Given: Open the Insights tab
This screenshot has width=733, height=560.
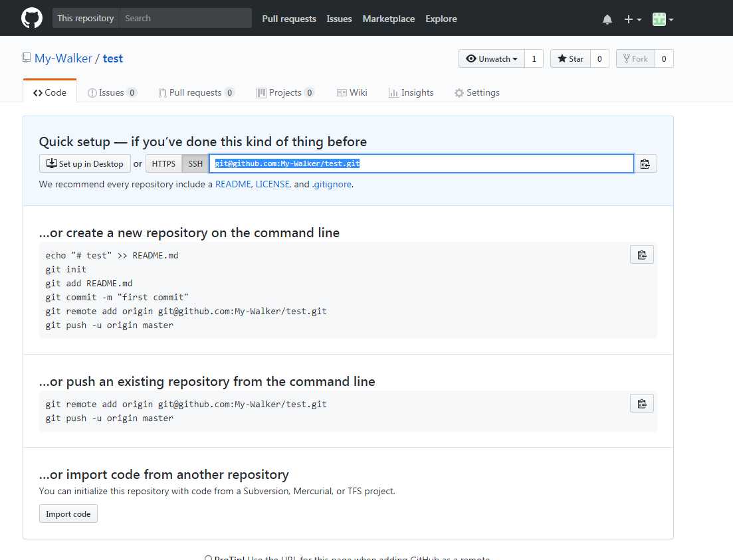Looking at the screenshot, I should 411,92.
